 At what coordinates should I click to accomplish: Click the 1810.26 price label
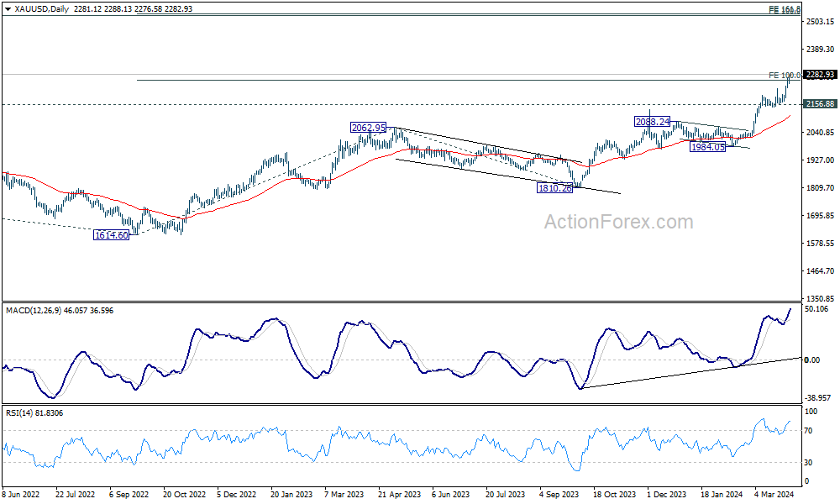[x=555, y=188]
